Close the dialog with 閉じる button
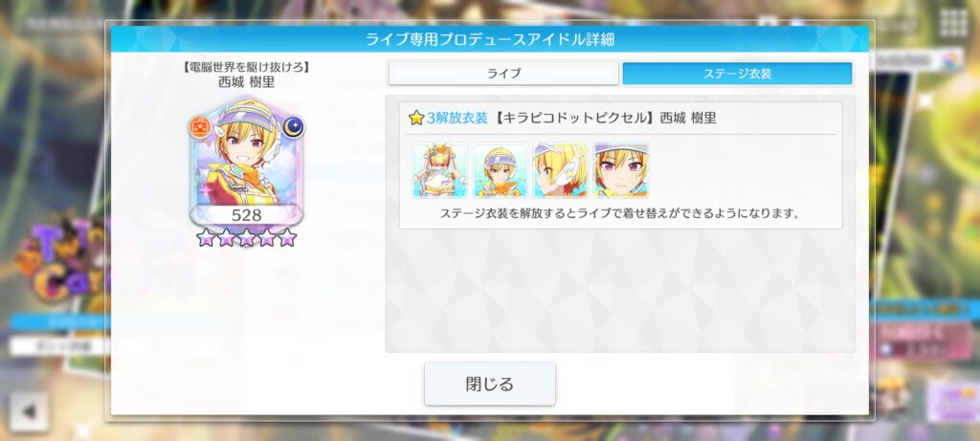This screenshot has width=980, height=441. coord(490,384)
